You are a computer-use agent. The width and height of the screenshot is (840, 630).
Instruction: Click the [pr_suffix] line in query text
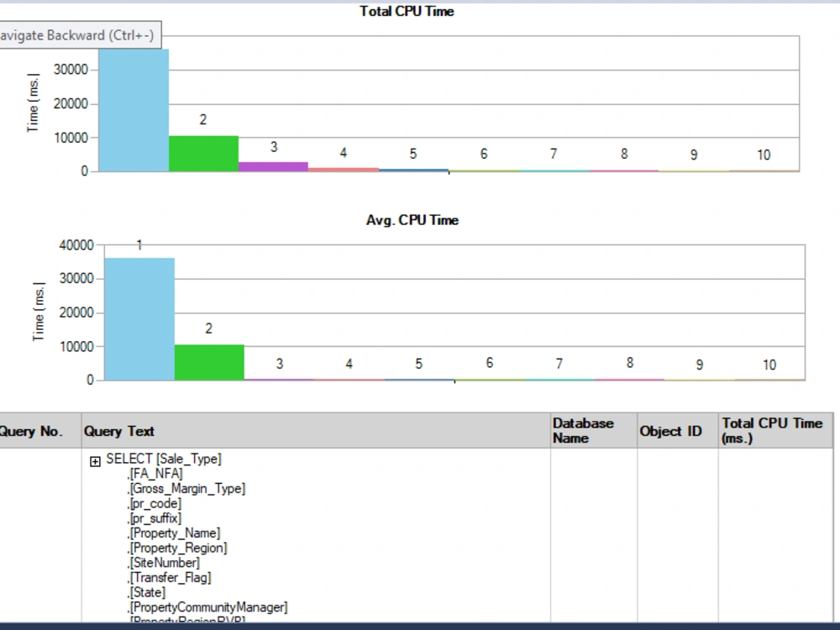coord(155,518)
